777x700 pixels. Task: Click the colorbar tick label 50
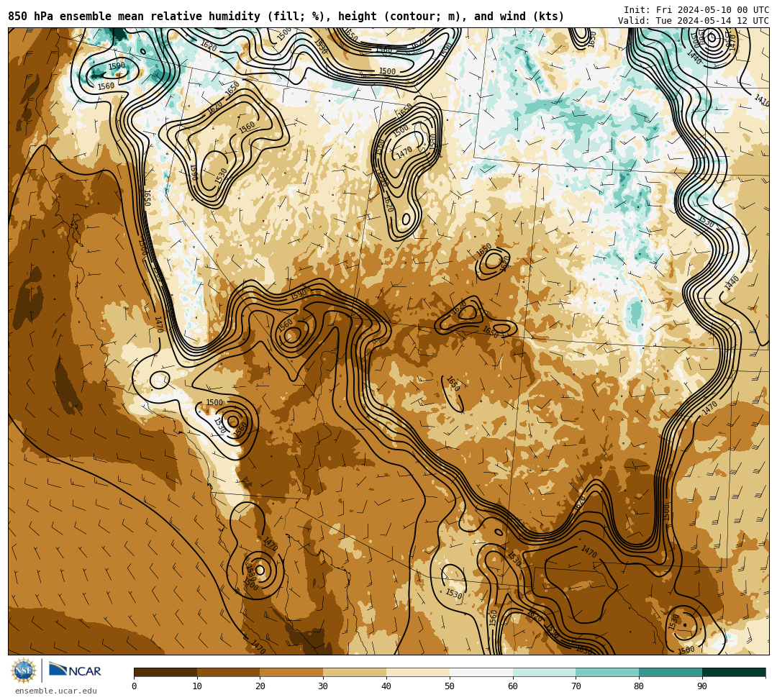pyautogui.click(x=450, y=686)
